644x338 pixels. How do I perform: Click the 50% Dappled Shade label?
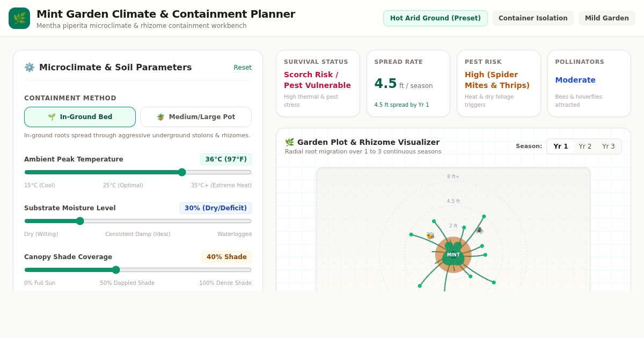click(127, 283)
